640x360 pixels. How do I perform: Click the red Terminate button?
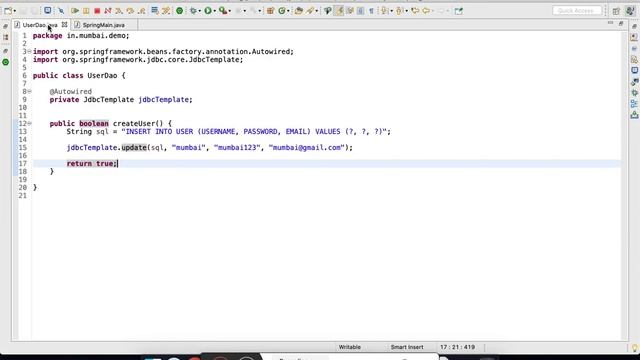click(x=97, y=11)
